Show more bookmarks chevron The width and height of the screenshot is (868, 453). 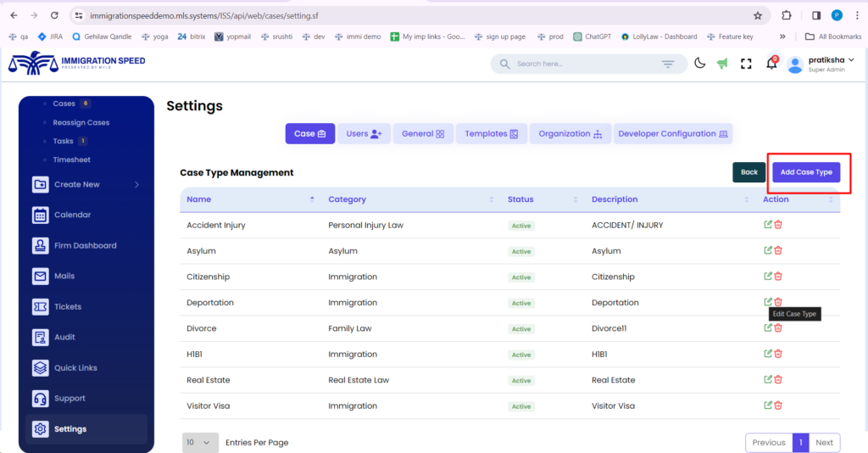tap(782, 36)
